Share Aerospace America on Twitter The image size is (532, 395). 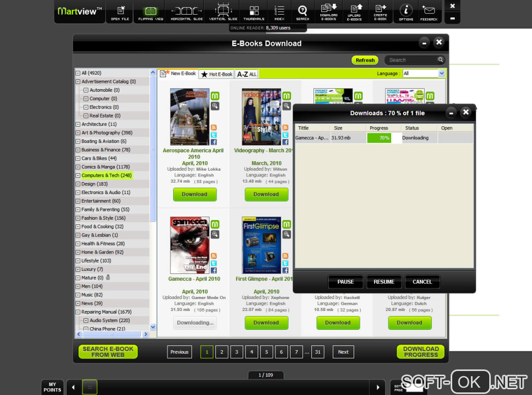214,135
